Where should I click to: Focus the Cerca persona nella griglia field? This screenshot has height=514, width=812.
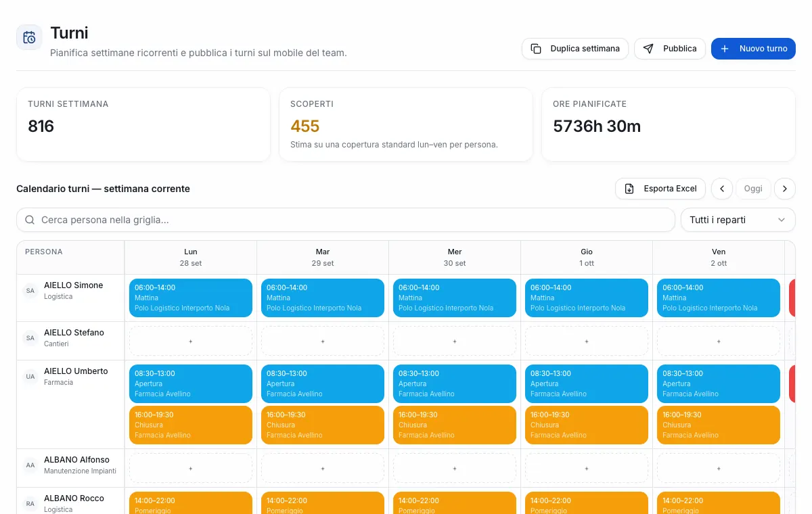point(346,220)
